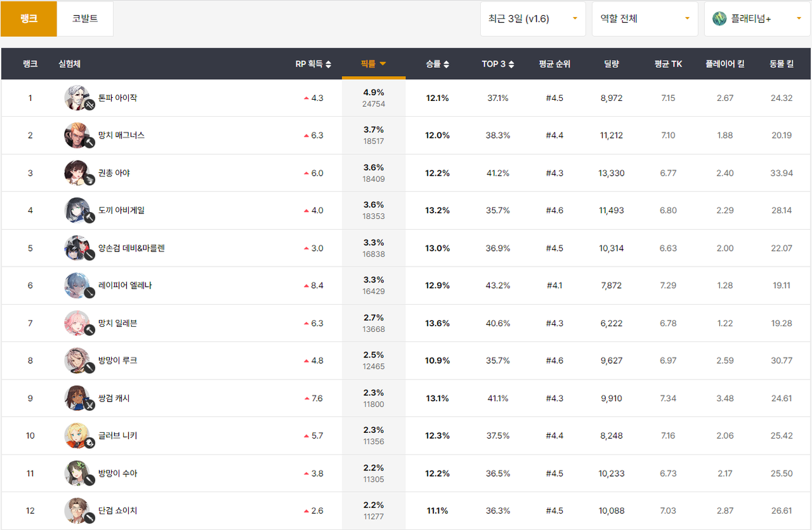Image resolution: width=812 pixels, height=530 pixels.
Task: Click 망치 매그너스 character portrait
Action: pos(78,135)
